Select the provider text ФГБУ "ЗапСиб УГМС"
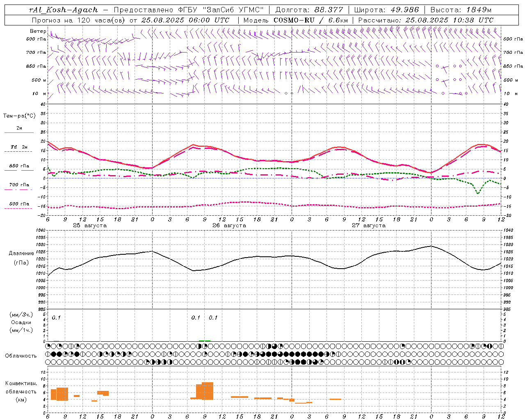Screen dimensions: 525x420 tap(221, 10)
